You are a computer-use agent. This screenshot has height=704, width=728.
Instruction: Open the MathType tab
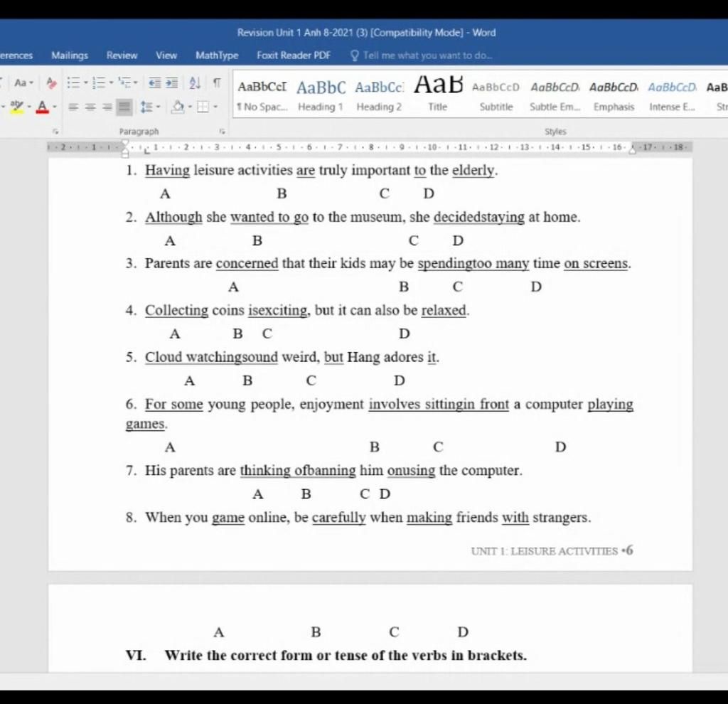217,55
